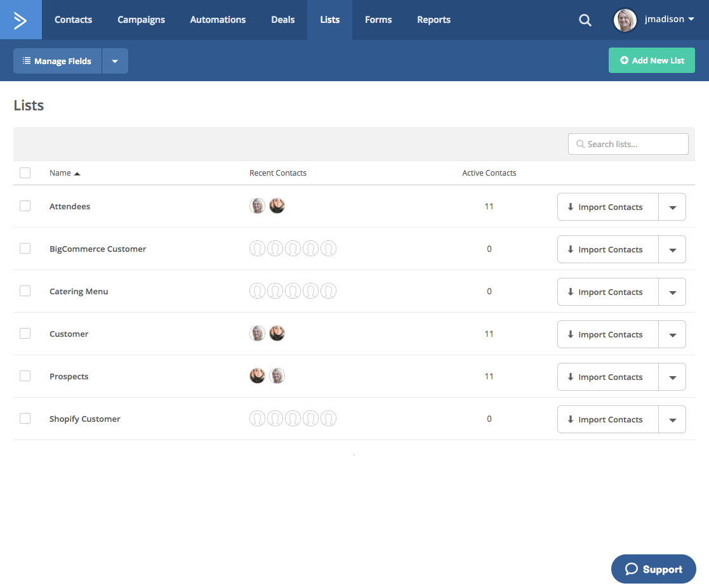Image resolution: width=709 pixels, height=588 pixels.
Task: Select the Shopify Customer row checkbox
Action: [x=25, y=419]
